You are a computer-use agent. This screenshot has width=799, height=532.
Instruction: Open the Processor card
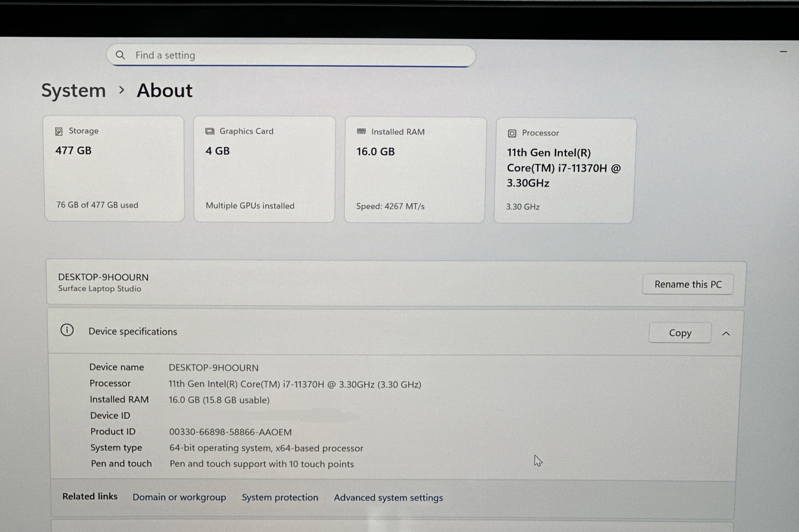(x=565, y=171)
